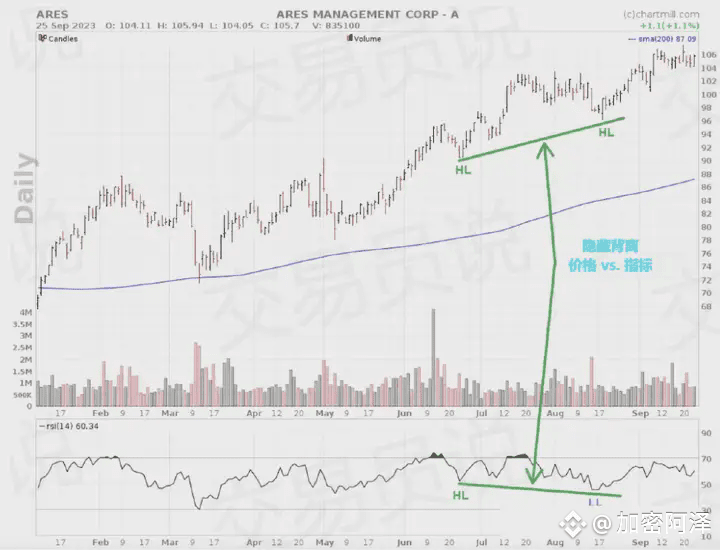Click the rsi(14) 60.34 indicator label
The image size is (720, 550).
[x=69, y=426]
